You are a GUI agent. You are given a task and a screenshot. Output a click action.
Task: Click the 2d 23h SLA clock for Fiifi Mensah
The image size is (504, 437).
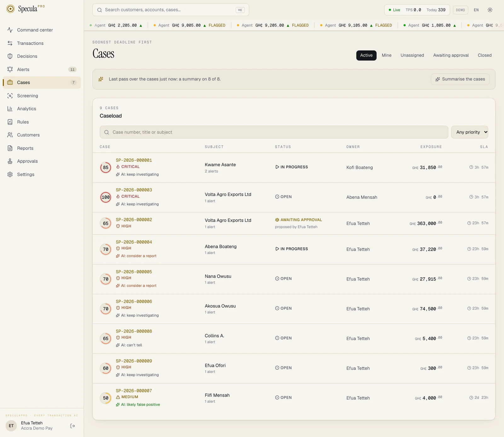pyautogui.click(x=479, y=398)
